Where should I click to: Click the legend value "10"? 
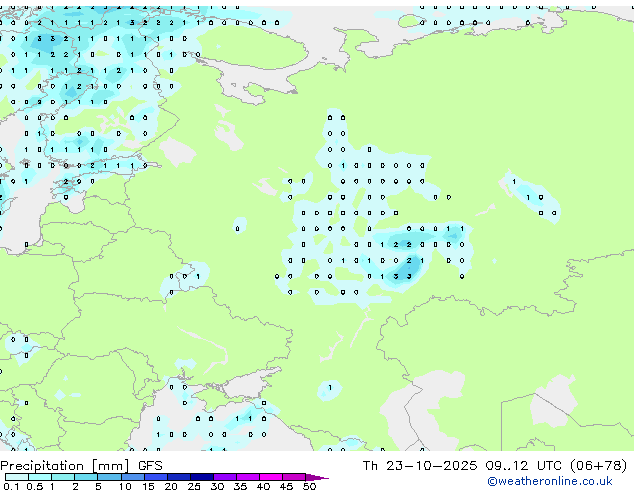125,486
